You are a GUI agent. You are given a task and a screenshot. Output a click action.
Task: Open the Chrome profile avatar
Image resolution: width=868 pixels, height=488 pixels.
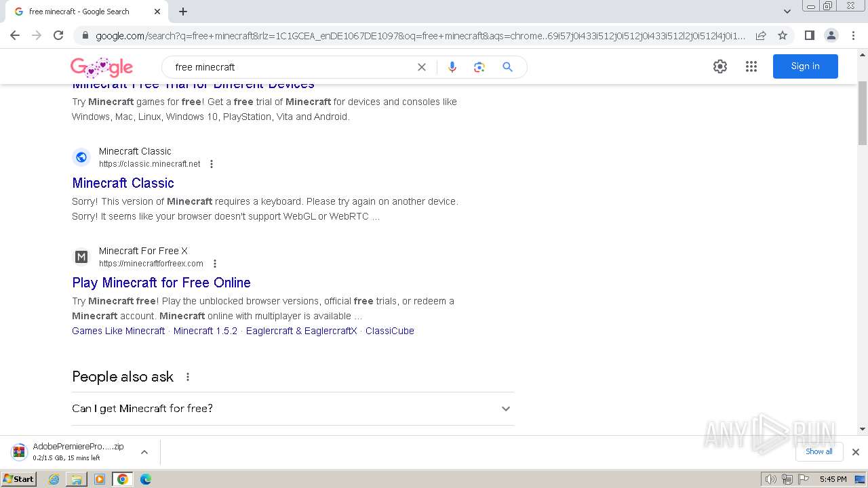point(831,35)
